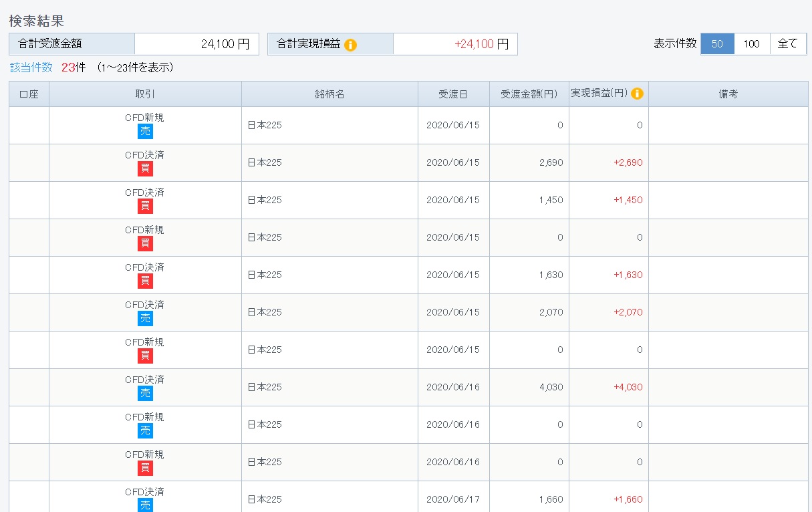Click 買 badge of 2020/06/16 CFD新規 row
The width and height of the screenshot is (812, 512).
pyautogui.click(x=145, y=468)
